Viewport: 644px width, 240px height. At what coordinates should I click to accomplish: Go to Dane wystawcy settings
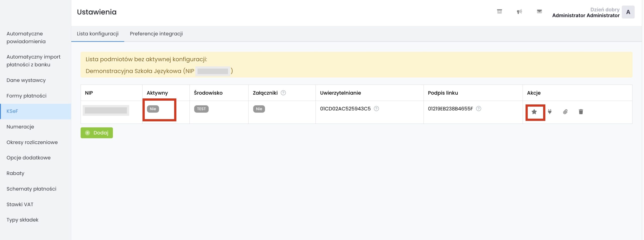point(26,80)
